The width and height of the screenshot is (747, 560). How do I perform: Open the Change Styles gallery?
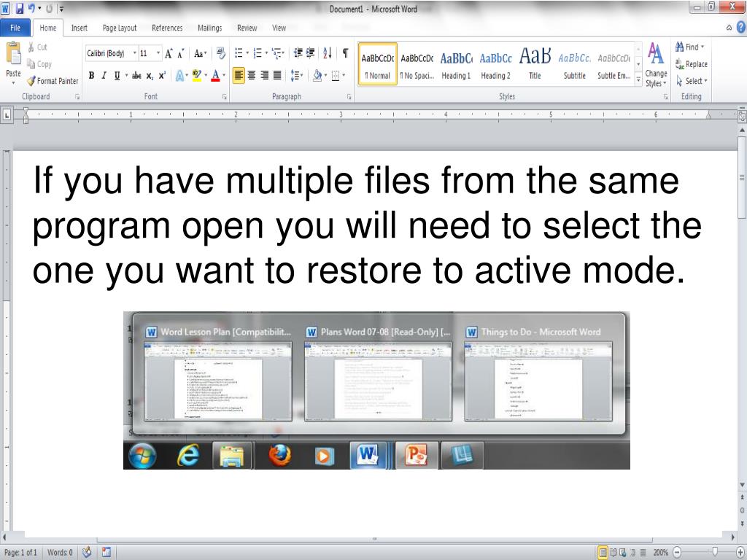[656, 65]
